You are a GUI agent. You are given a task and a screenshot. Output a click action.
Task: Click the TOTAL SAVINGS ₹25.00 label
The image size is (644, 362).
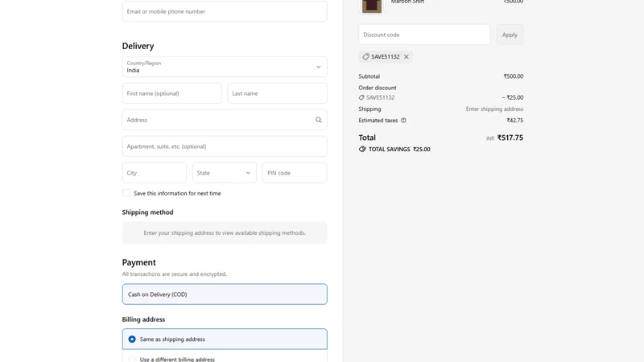[x=399, y=150]
